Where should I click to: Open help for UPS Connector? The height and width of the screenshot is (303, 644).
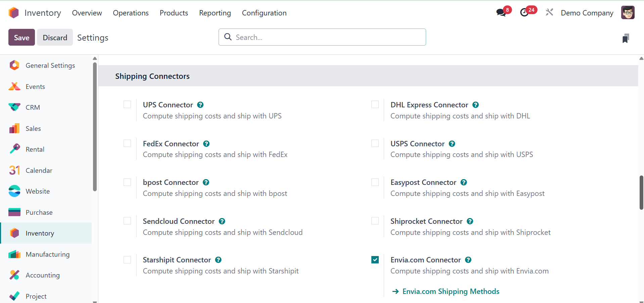click(x=200, y=105)
